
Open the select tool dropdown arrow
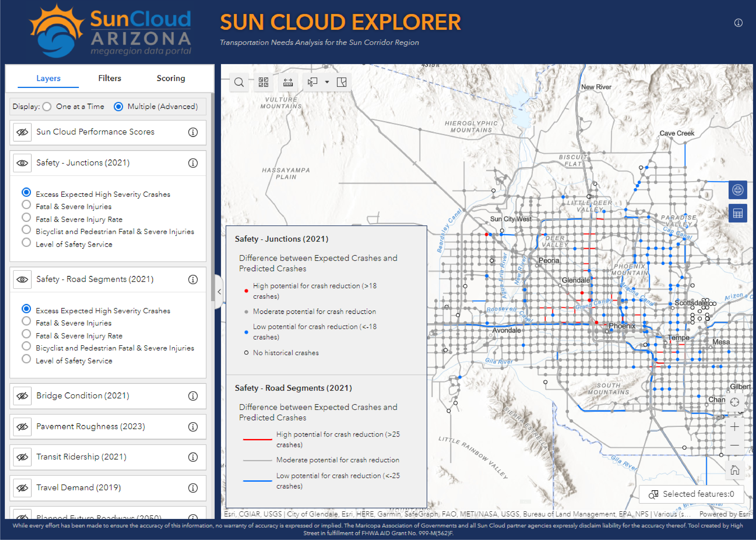tap(327, 82)
